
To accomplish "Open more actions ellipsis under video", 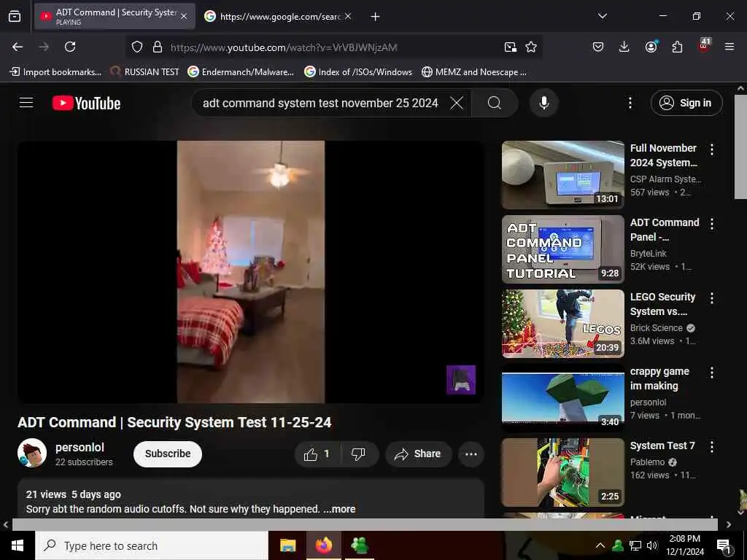I will (x=471, y=454).
